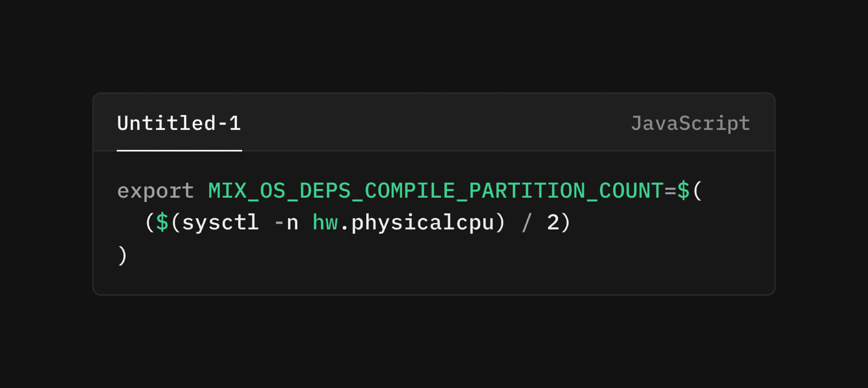
Task: Click the closing parenthesis on the last line
Action: click(x=122, y=255)
